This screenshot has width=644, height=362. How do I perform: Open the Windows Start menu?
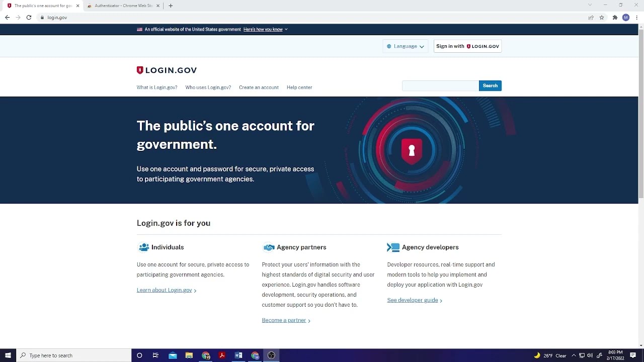(x=8, y=355)
